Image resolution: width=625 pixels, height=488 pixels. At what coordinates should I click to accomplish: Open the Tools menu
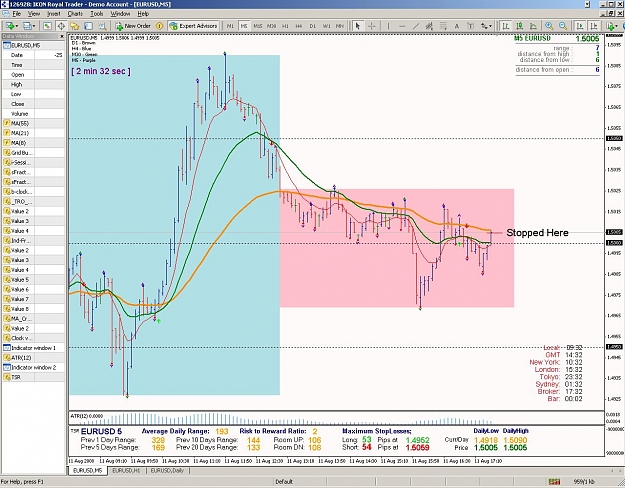tap(97, 14)
